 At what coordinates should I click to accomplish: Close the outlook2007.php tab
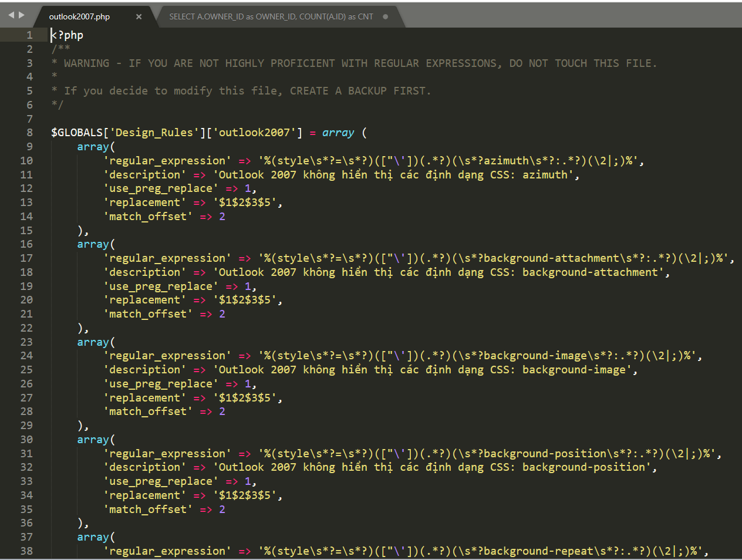click(x=139, y=16)
